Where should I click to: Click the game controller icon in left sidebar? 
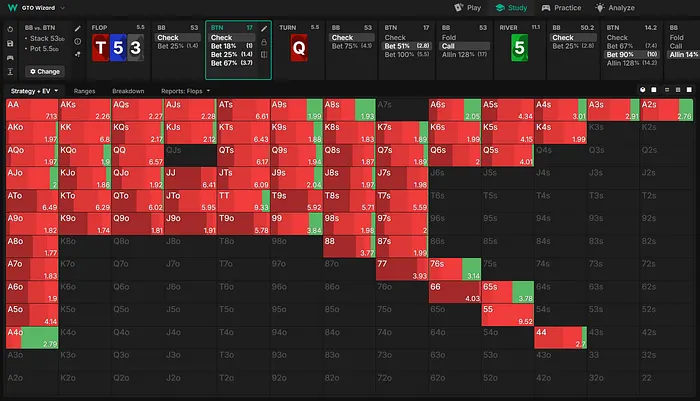(9, 59)
